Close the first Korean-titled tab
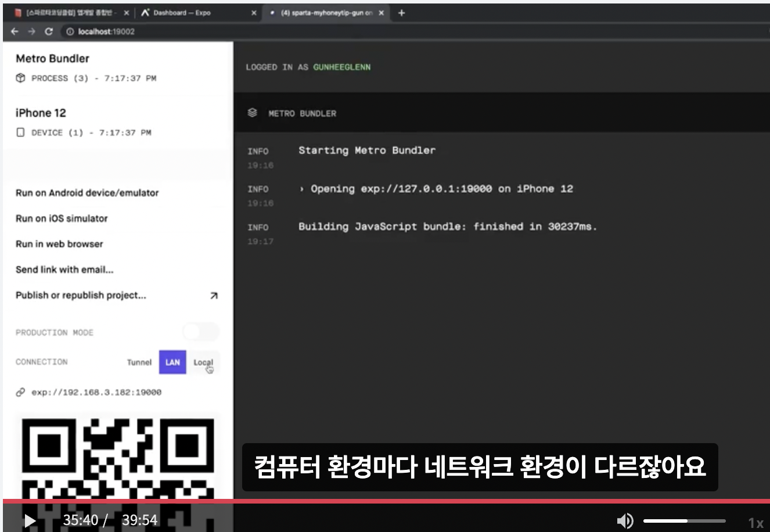 pos(127,13)
